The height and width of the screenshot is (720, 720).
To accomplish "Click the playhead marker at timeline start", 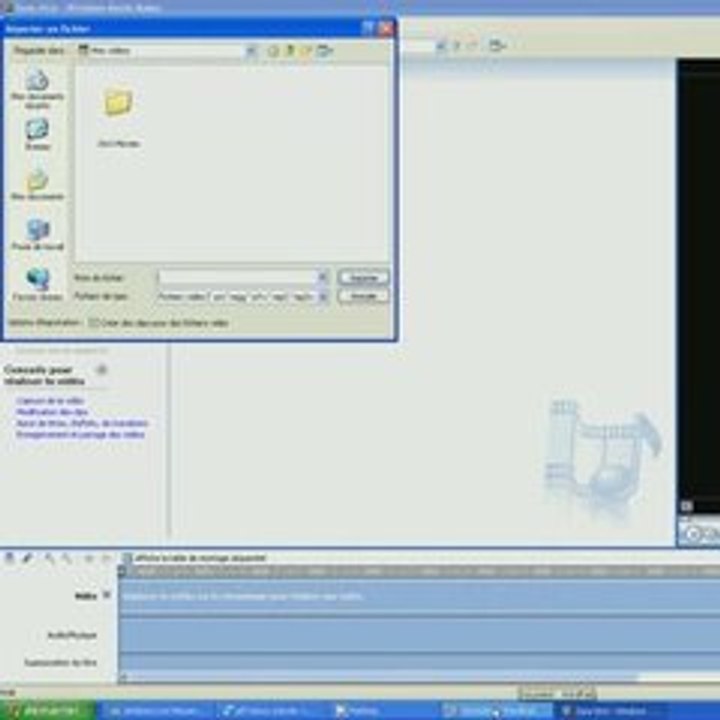I will [122, 571].
